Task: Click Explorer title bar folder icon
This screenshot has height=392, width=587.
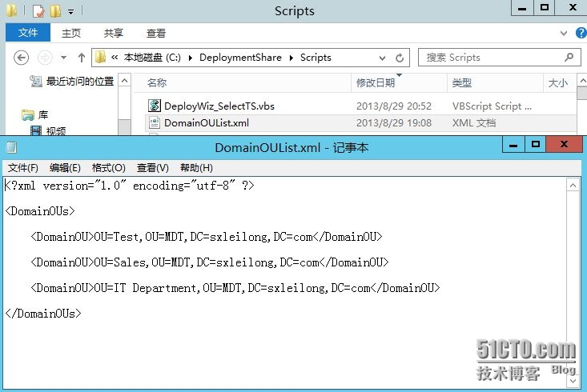Action: point(11,10)
